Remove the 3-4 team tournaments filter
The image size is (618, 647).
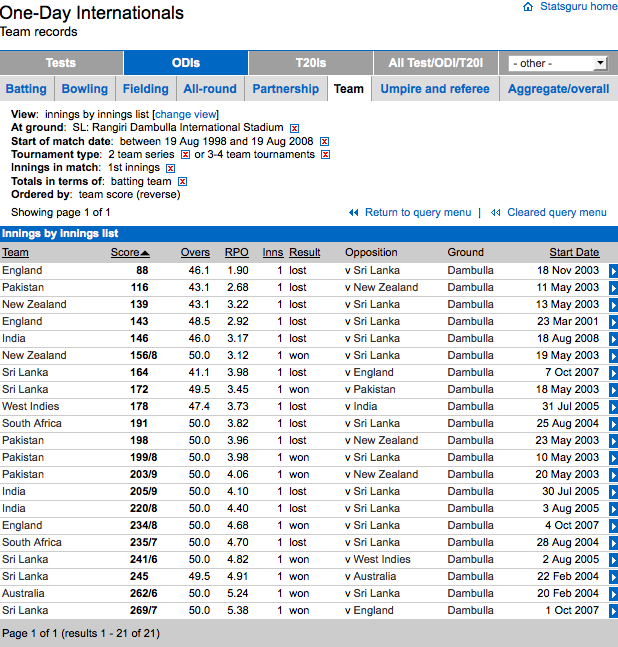[x=325, y=155]
